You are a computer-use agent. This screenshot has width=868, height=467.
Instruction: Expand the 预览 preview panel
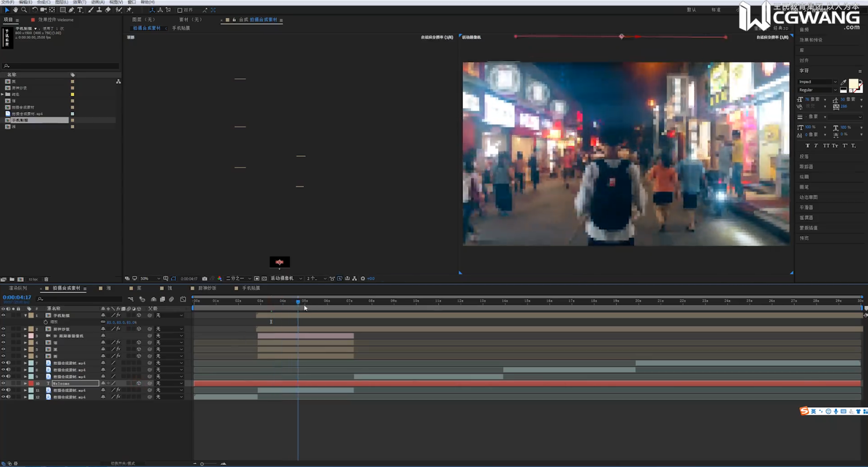point(804,238)
